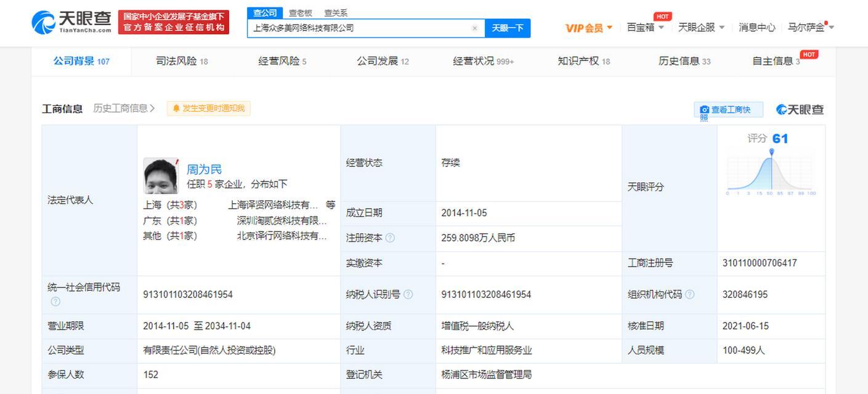The image size is (868, 394).
Task: Switch to 经营风险 tab
Action: 282,61
